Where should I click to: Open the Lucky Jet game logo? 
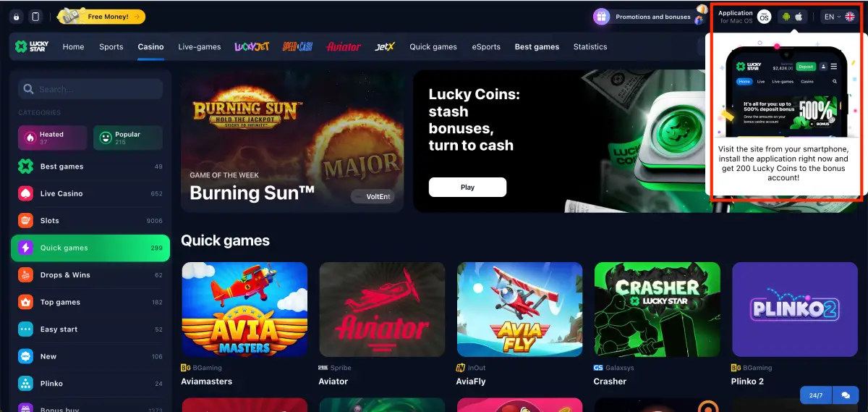(252, 46)
